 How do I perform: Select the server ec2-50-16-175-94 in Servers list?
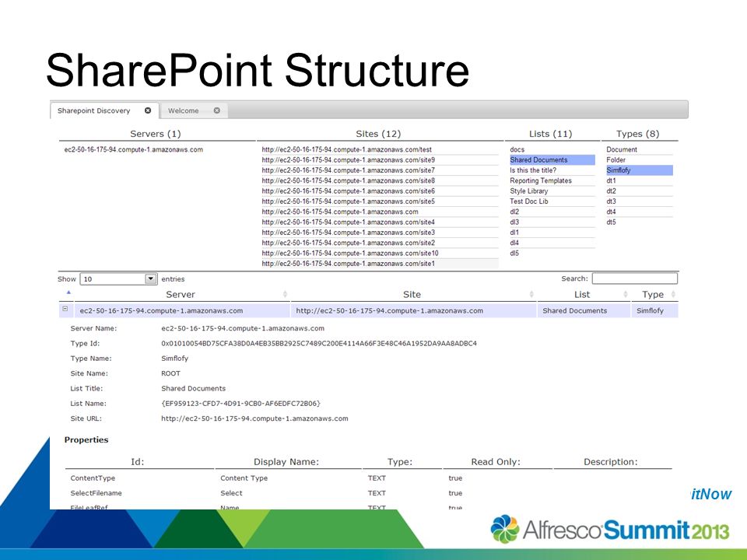pyautogui.click(x=133, y=149)
